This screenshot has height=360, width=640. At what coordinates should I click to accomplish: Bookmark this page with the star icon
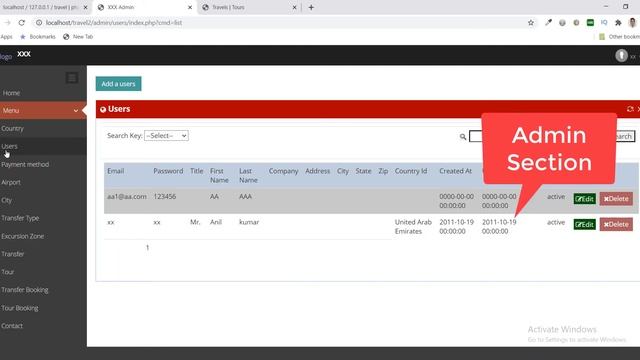(x=531, y=23)
